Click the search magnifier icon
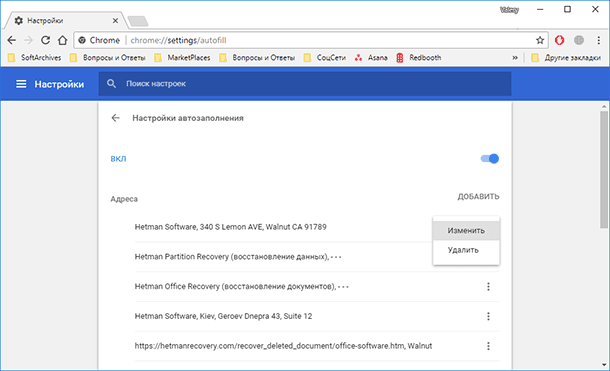 112,84
